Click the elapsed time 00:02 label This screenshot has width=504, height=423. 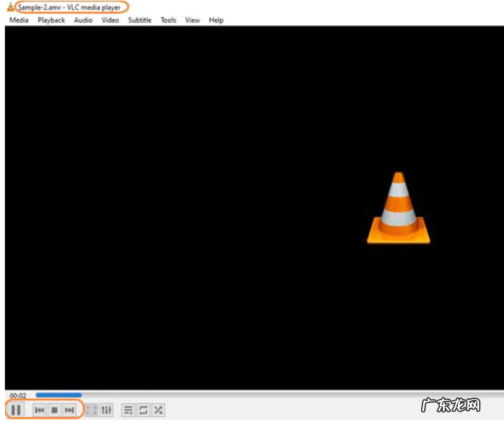point(18,396)
